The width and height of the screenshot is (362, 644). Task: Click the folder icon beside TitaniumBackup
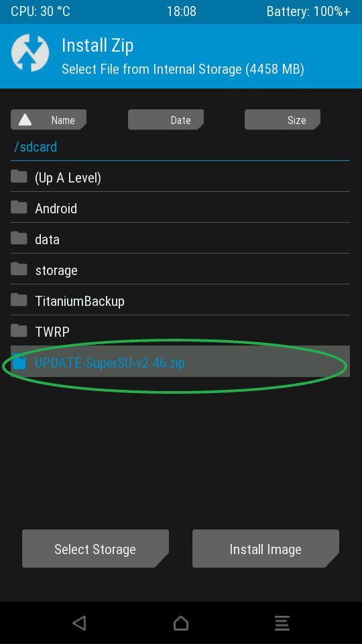pos(19,300)
